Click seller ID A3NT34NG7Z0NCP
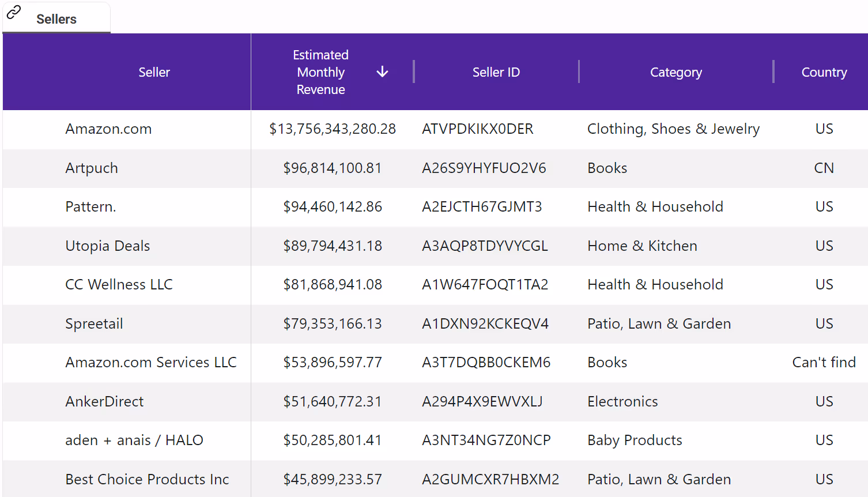 [x=486, y=440]
